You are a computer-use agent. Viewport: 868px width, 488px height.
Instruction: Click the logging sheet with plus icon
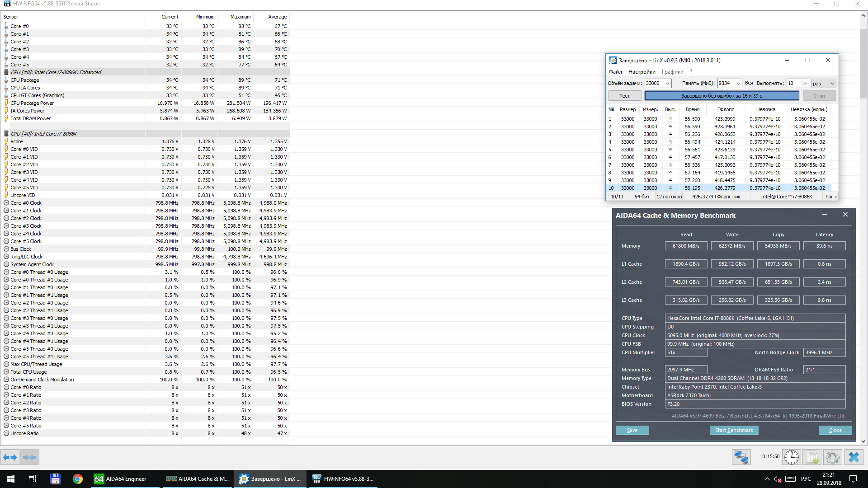pos(812,457)
